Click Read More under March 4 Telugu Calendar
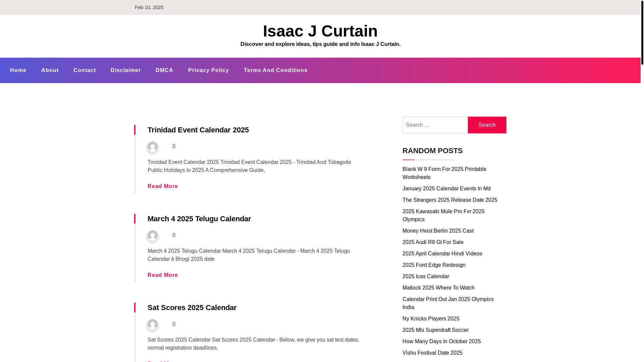 [x=163, y=275]
